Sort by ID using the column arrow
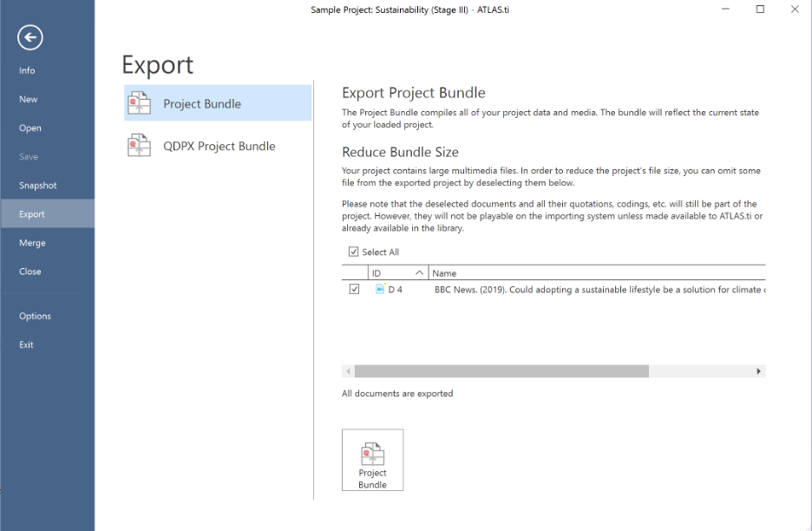This screenshot has height=531, width=812. pos(420,272)
